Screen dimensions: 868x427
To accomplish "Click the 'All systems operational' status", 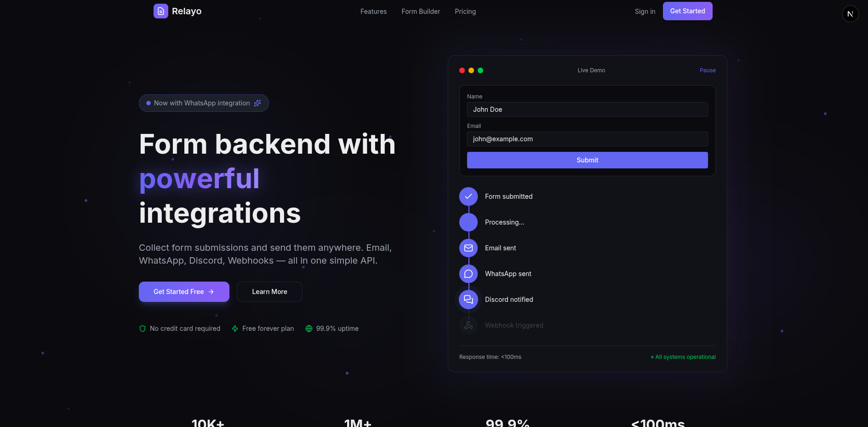I will coord(684,357).
